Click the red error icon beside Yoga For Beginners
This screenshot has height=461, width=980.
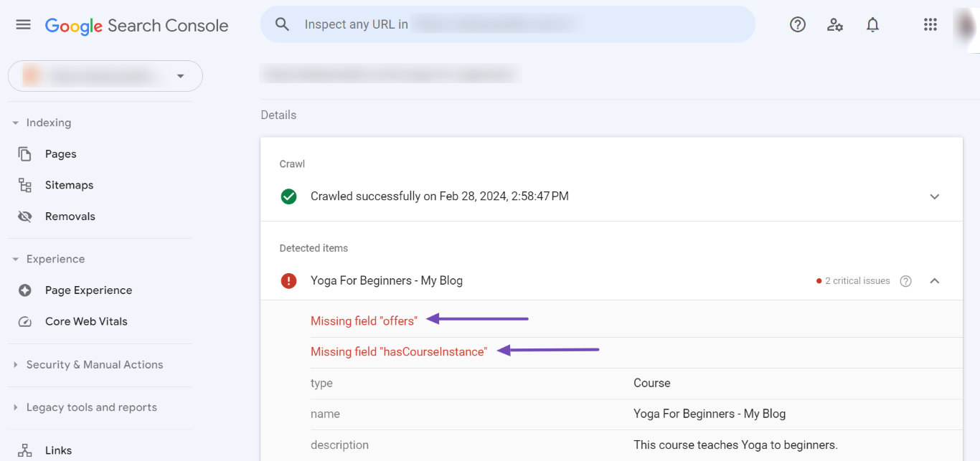(289, 281)
